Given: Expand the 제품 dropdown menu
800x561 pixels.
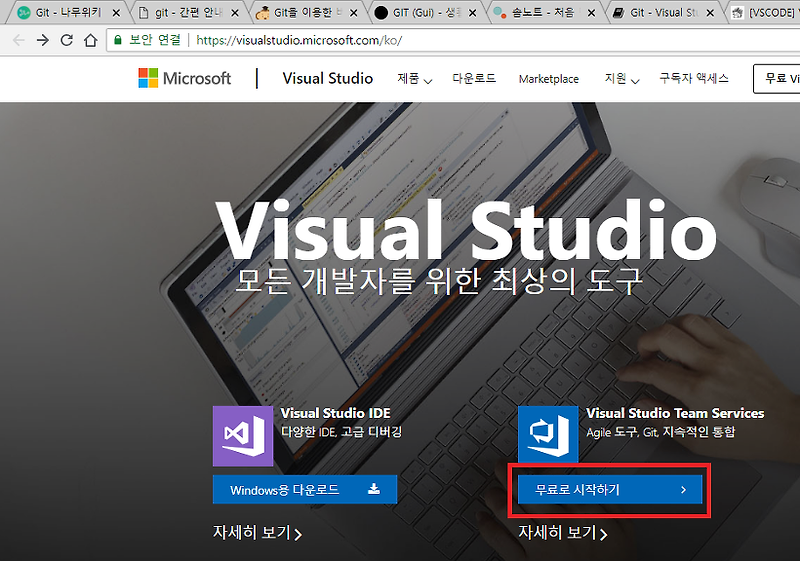Looking at the screenshot, I should tap(414, 79).
